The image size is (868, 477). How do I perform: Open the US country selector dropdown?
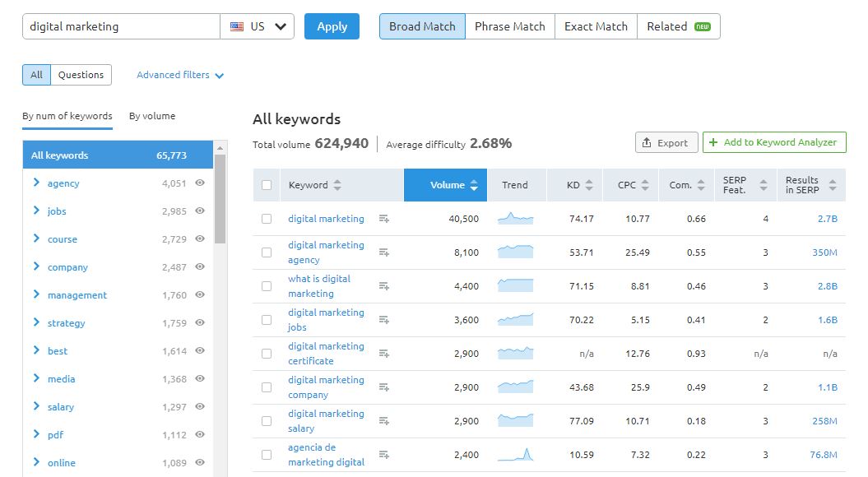pyautogui.click(x=258, y=25)
